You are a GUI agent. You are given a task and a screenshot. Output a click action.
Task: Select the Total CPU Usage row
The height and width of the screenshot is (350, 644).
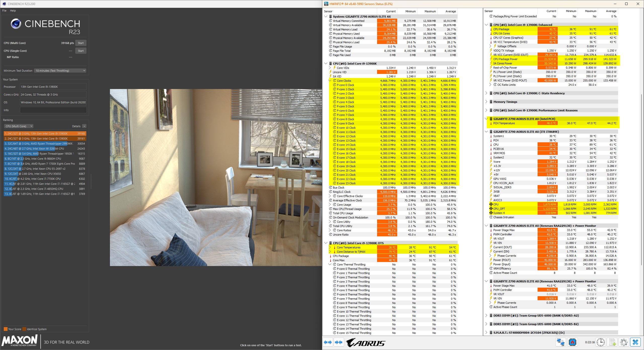point(393,213)
